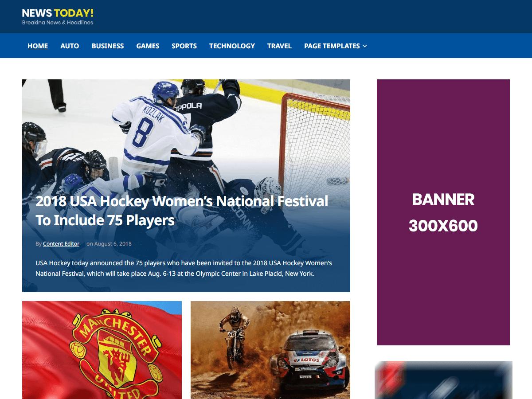Navigate to the Sports section
The height and width of the screenshot is (399, 532).
(184, 46)
